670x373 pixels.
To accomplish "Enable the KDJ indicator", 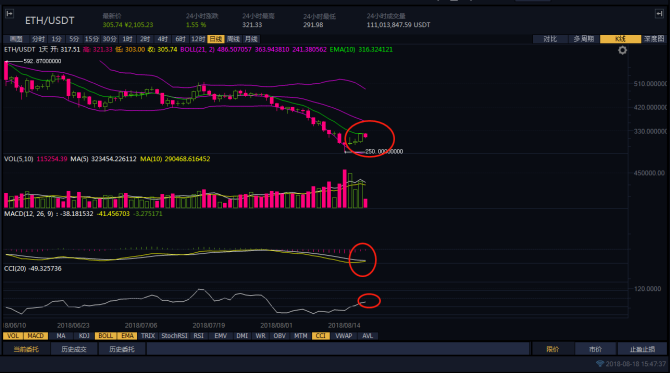I will coord(84,336).
